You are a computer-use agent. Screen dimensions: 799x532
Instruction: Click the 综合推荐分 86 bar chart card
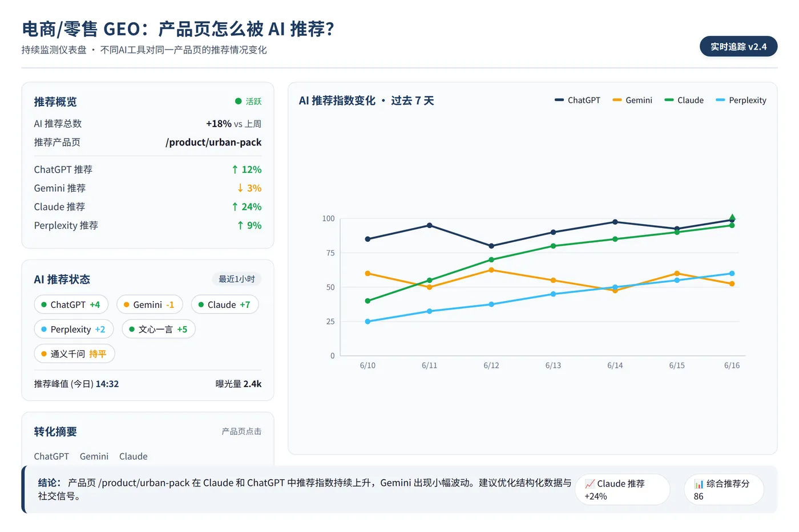pyautogui.click(x=724, y=489)
